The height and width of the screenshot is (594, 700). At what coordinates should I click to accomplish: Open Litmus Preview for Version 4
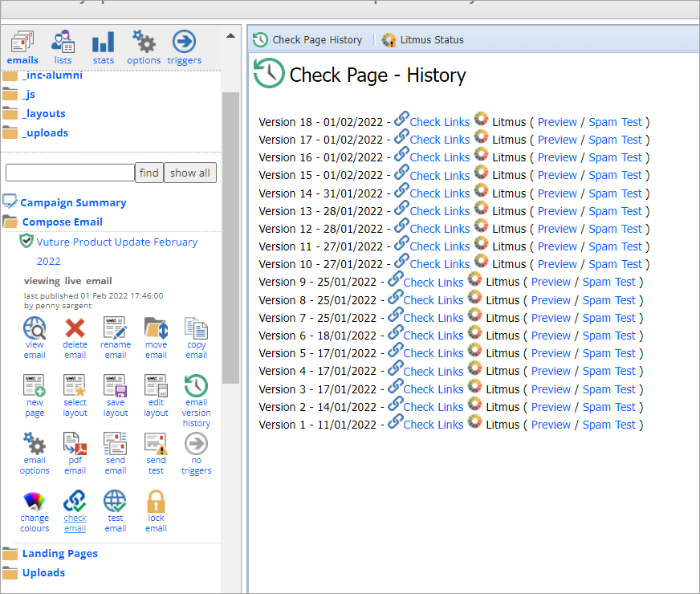click(x=551, y=372)
